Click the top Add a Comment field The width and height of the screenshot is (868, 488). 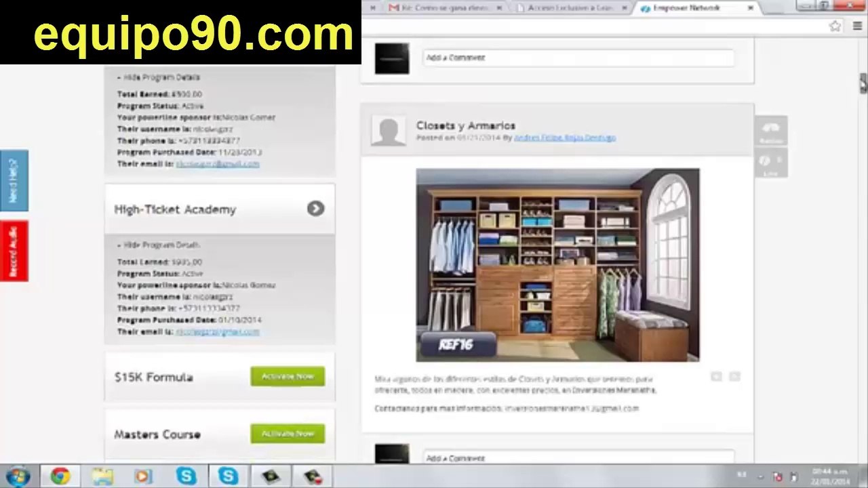[578, 58]
